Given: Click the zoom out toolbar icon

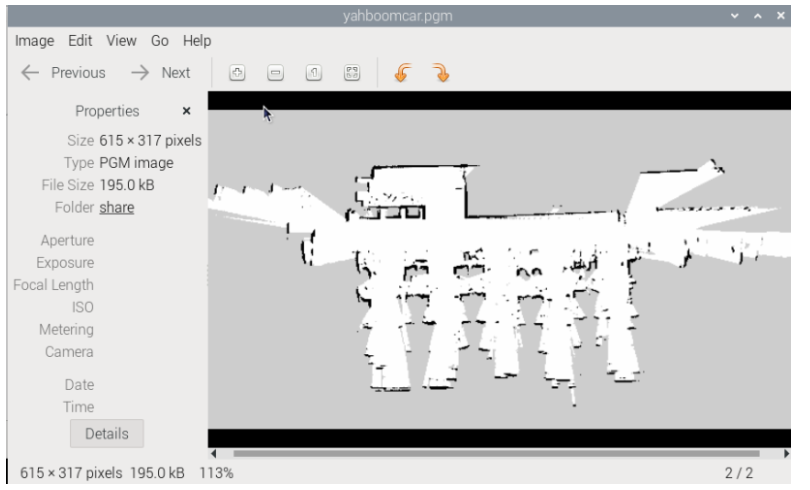Looking at the screenshot, I should (273, 73).
